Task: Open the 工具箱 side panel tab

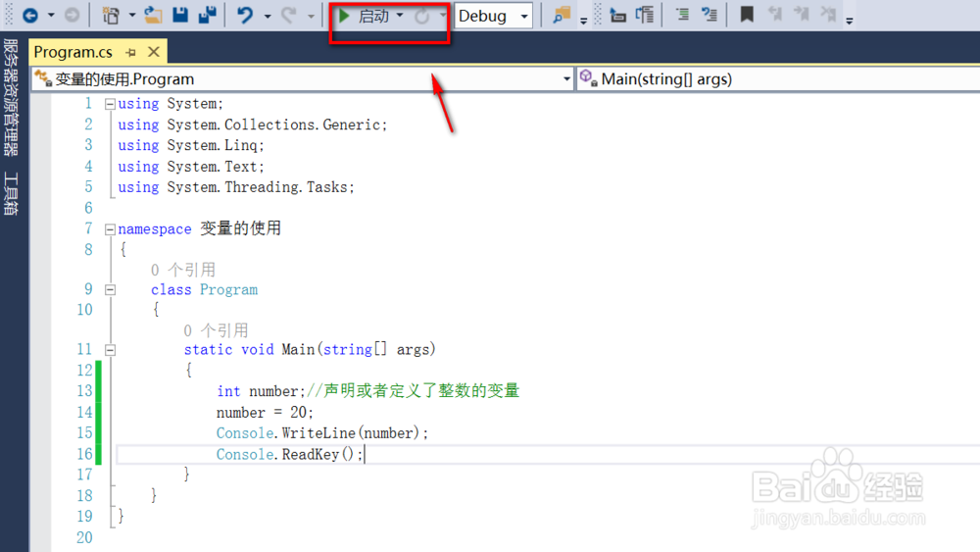Action: 11,194
